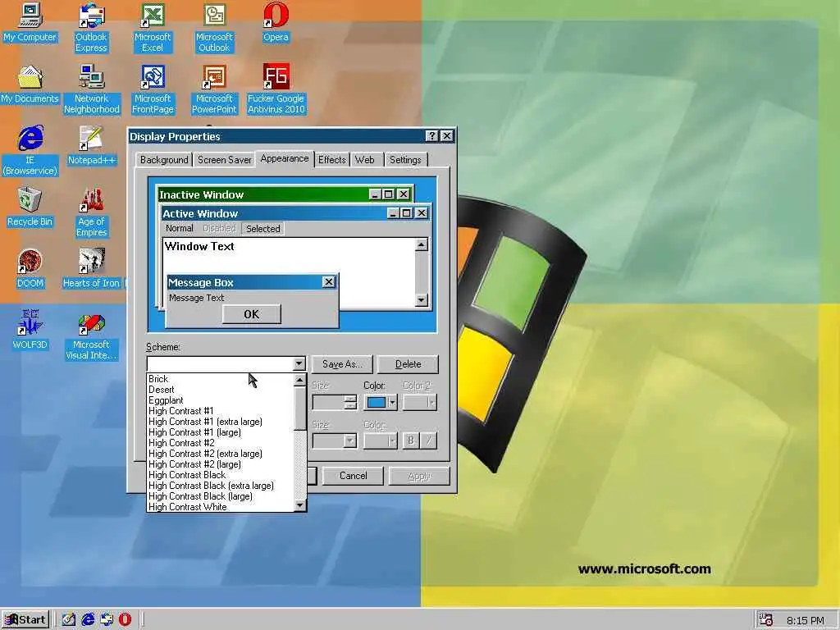Choose High Contrast White scheme
Screen dimensions: 840x630
[221, 507]
